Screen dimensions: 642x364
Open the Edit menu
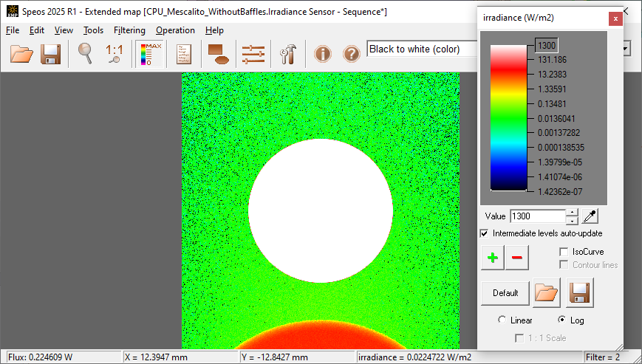point(37,30)
